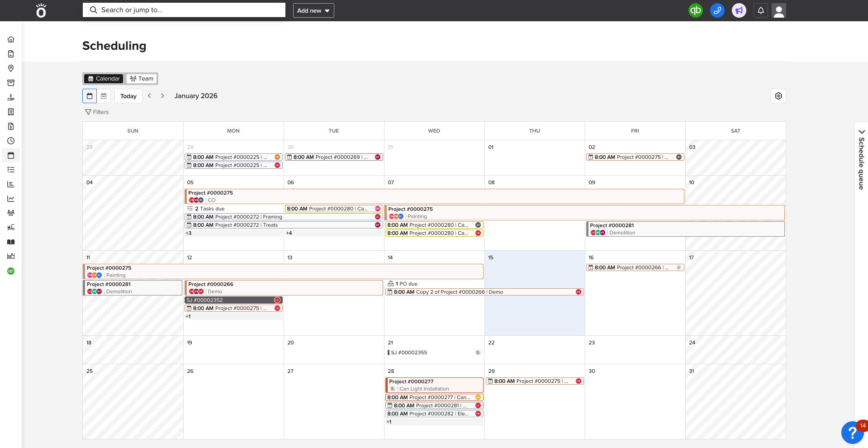Open calendar settings gear icon
This screenshot has width=868, height=448.
click(x=778, y=96)
